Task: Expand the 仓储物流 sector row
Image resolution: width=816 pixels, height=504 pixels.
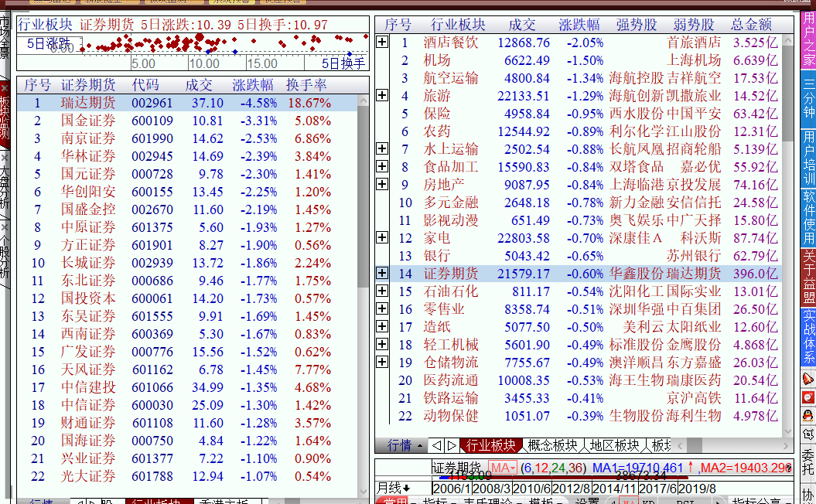Action: [x=382, y=362]
